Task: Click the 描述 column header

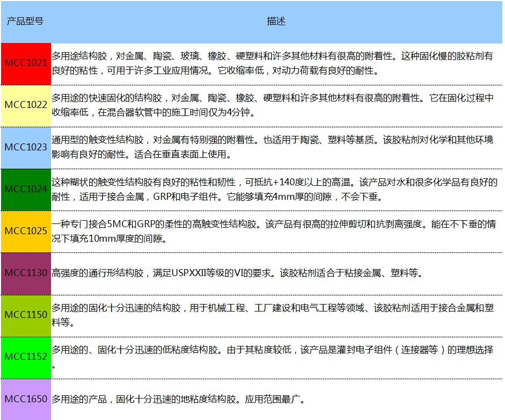Action: [276, 21]
